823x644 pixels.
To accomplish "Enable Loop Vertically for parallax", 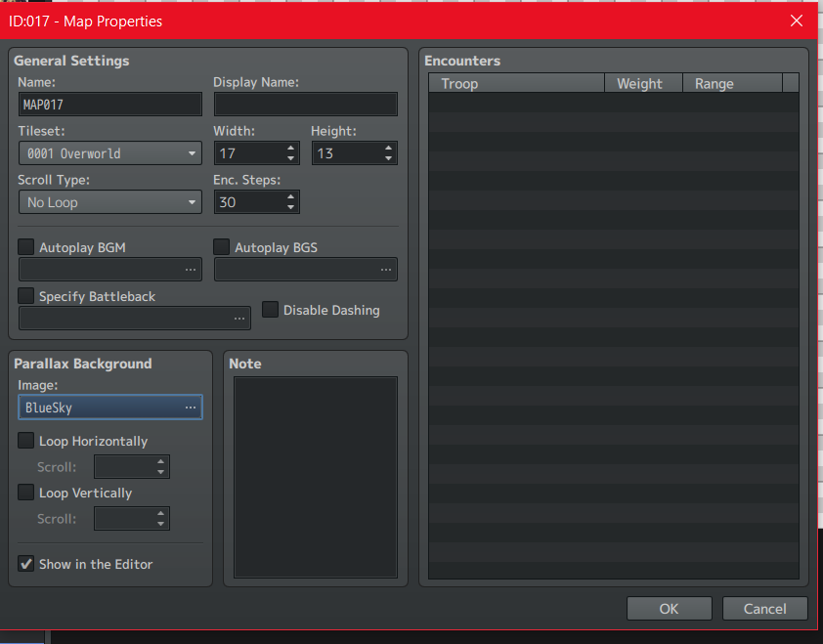I will click(25, 493).
